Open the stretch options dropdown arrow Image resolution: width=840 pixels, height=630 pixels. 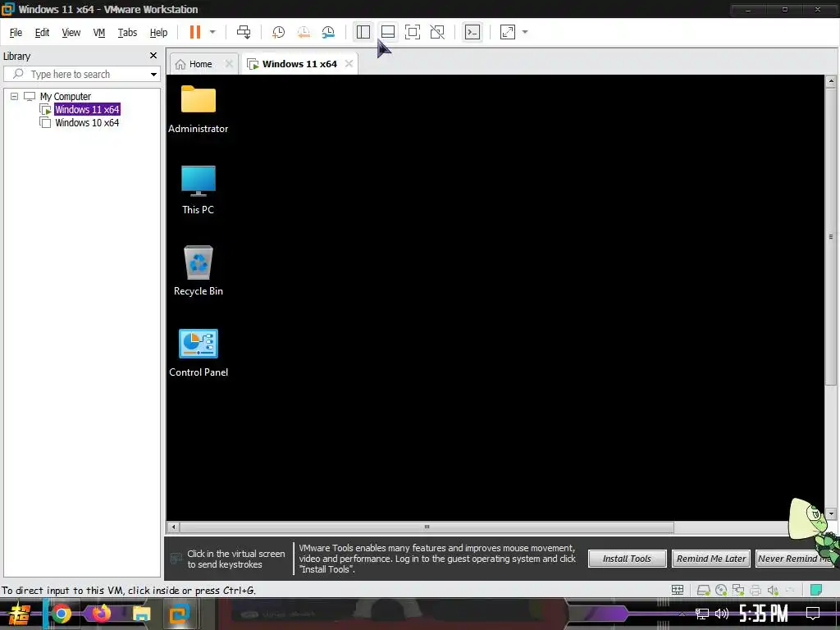[x=525, y=32]
